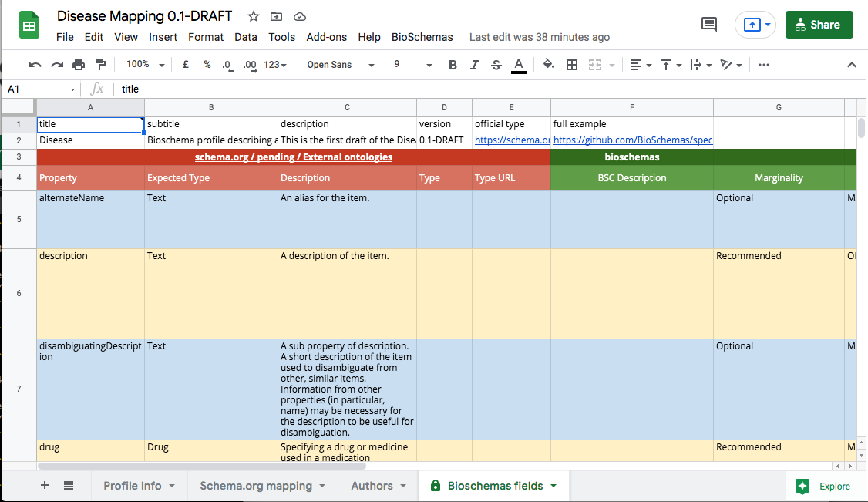Decrease decimal places
The height and width of the screenshot is (502, 868).
[227, 65]
